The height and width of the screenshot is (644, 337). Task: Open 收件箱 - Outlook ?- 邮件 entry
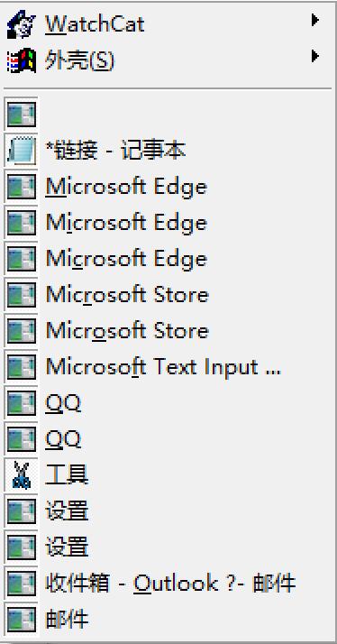coord(168,584)
